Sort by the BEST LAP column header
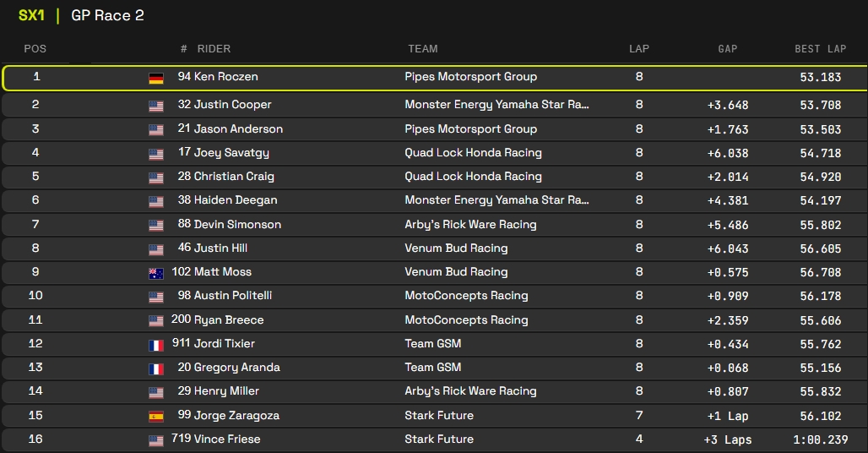868x453 pixels. click(820, 48)
